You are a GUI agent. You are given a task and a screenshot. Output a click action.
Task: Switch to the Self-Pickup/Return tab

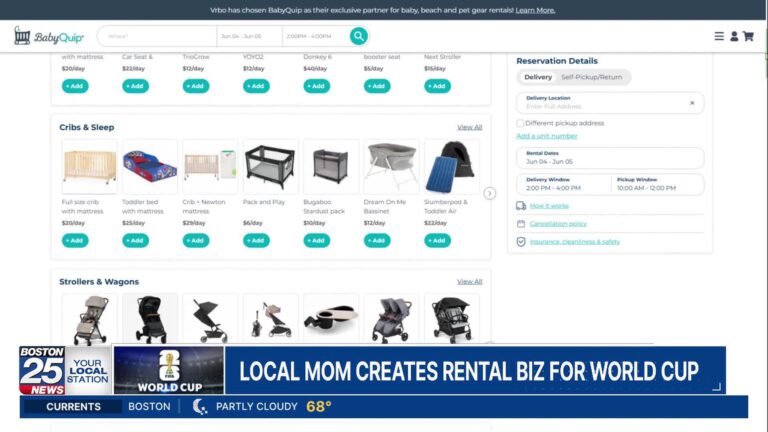click(591, 77)
